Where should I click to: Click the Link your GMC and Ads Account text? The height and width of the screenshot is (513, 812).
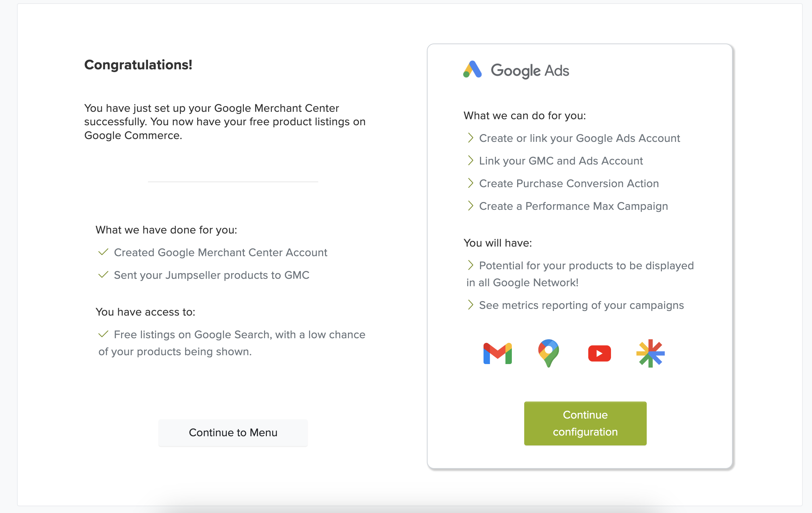coord(561,161)
